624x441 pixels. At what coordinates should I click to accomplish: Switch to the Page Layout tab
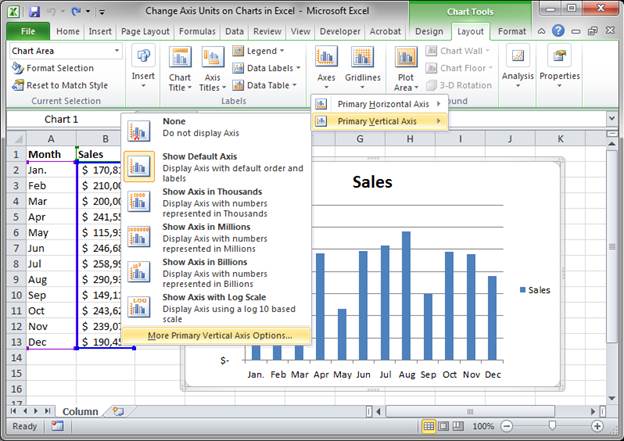(x=145, y=31)
